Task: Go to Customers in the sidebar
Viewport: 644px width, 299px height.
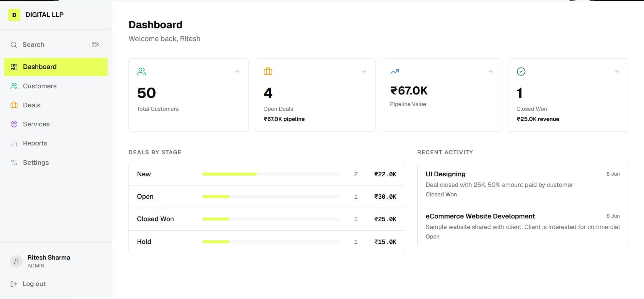Action: (x=56, y=86)
